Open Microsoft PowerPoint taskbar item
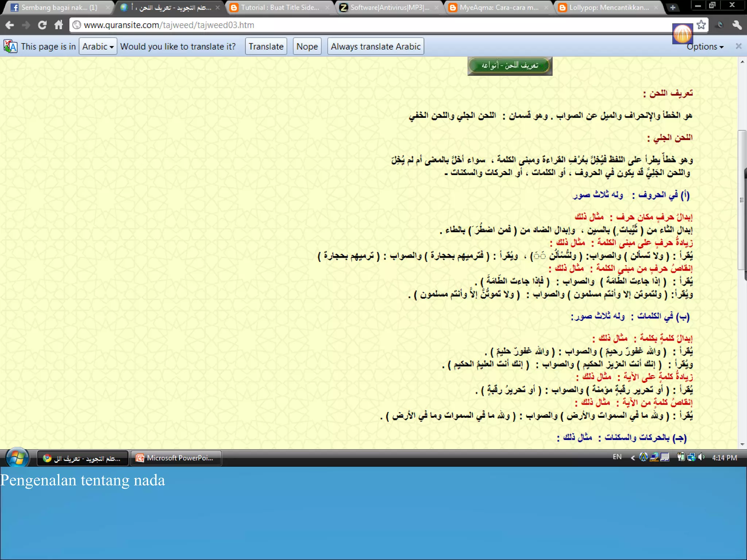This screenshot has height=560, width=747. [176, 458]
